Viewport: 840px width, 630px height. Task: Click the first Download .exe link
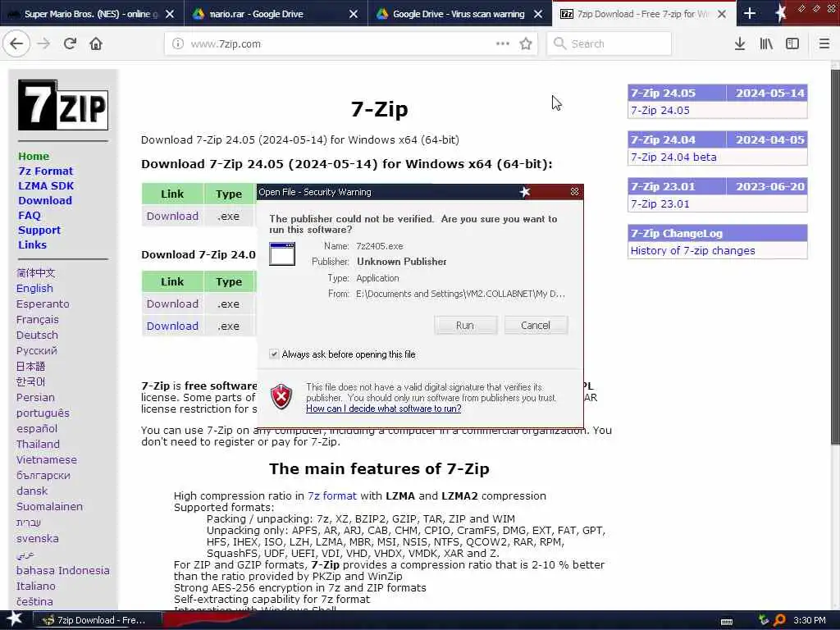172,216
